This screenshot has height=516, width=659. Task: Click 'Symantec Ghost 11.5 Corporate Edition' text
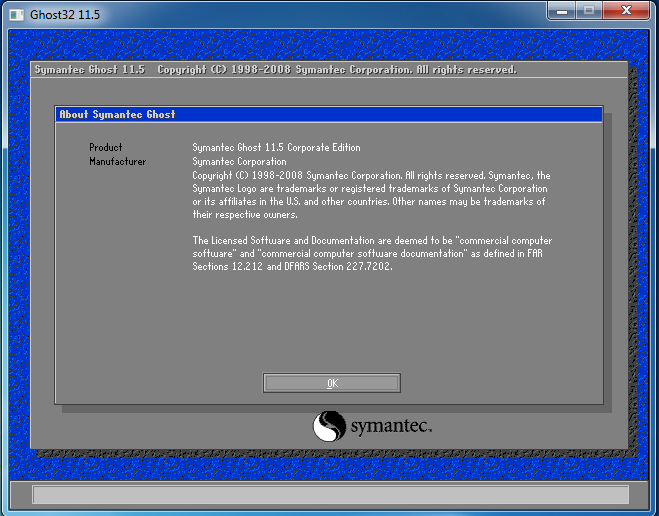tap(276, 147)
